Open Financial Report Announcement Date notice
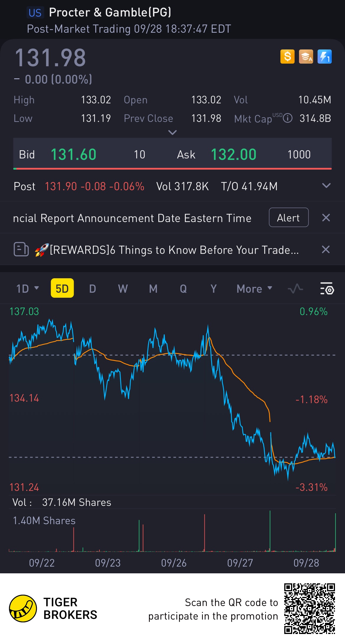Screen dimensions: 345x644 [x=132, y=218]
